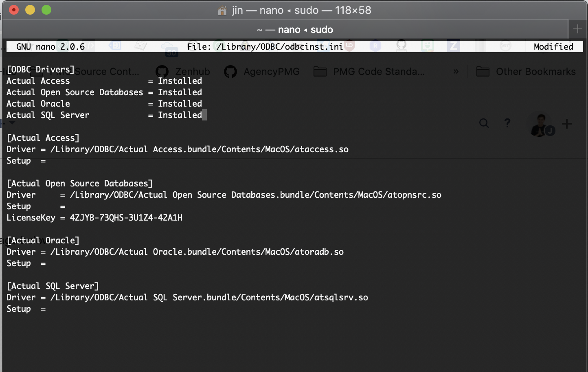Image resolution: width=588 pixels, height=372 pixels.
Task: Click the question mark help icon behind
Action: [x=507, y=123]
